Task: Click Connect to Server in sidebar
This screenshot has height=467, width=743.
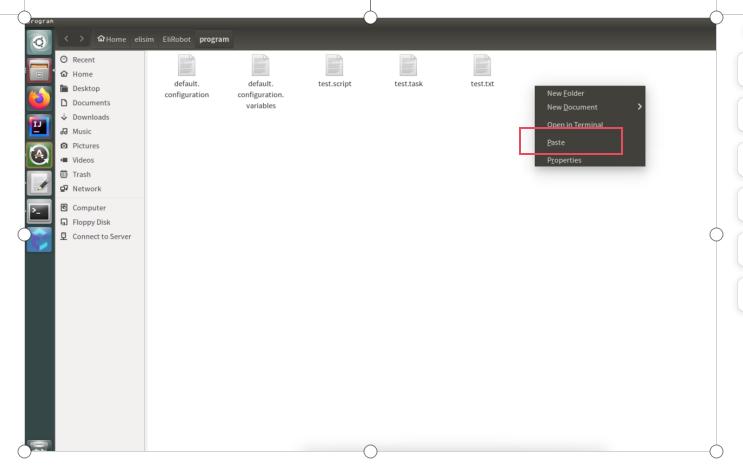Action: coord(101,236)
